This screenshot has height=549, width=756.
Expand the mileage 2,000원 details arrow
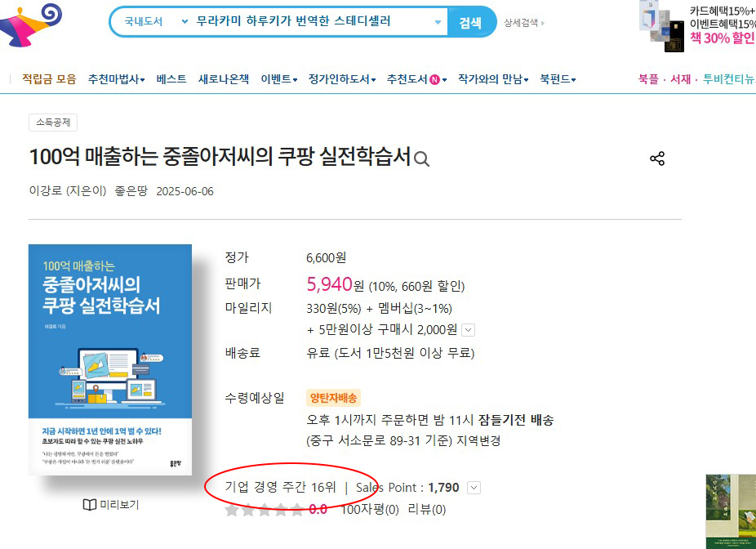(x=468, y=330)
